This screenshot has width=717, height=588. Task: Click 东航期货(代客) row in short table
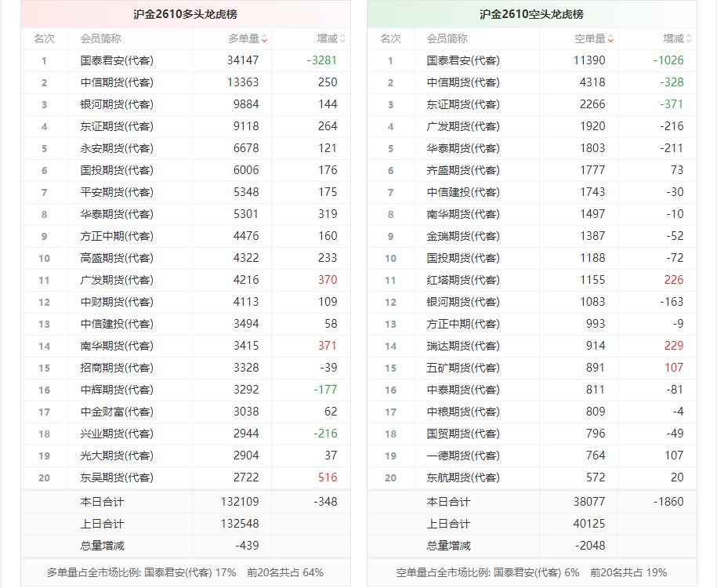532,477
